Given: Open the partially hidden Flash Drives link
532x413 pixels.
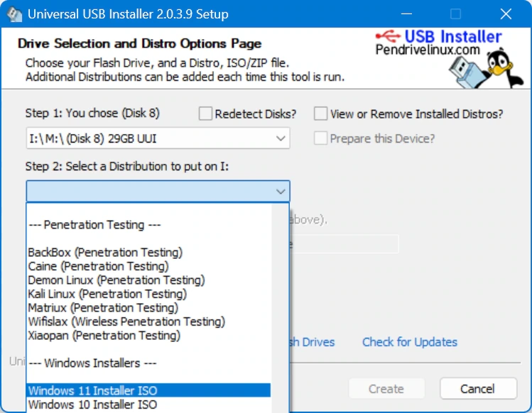Looking at the screenshot, I should [312, 342].
